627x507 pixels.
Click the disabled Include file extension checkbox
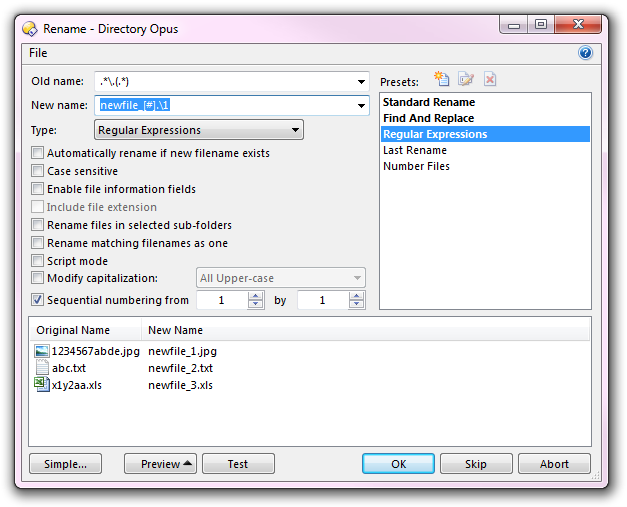coord(38,207)
